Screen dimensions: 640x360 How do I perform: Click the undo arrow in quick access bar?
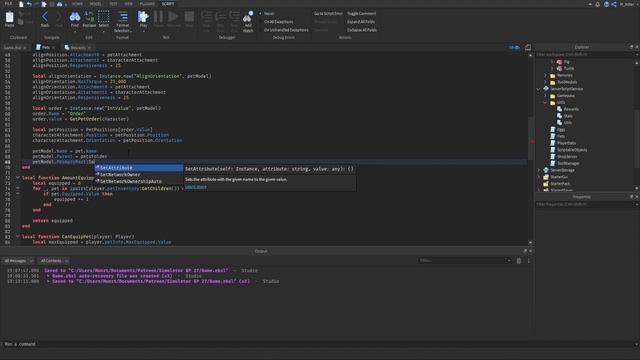coord(29,4)
